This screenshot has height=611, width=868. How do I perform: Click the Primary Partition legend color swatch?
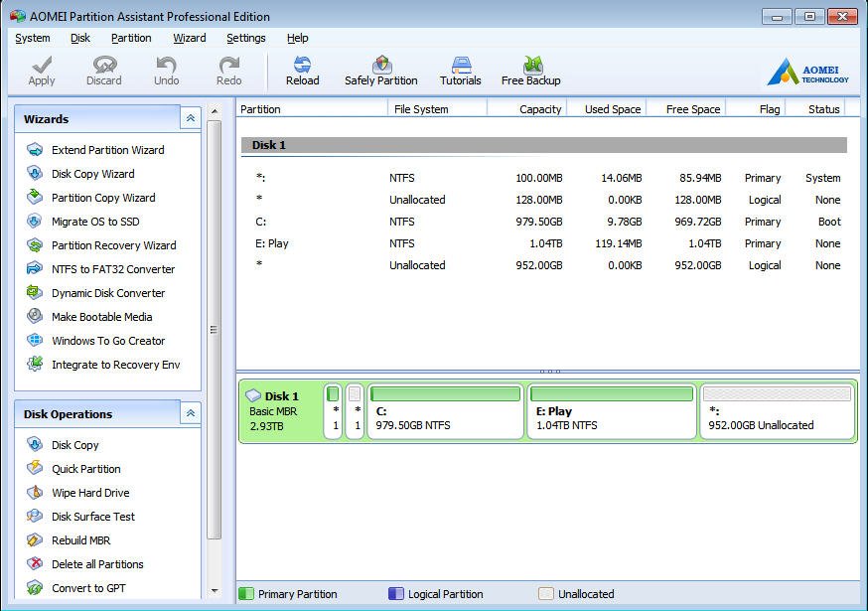245,594
